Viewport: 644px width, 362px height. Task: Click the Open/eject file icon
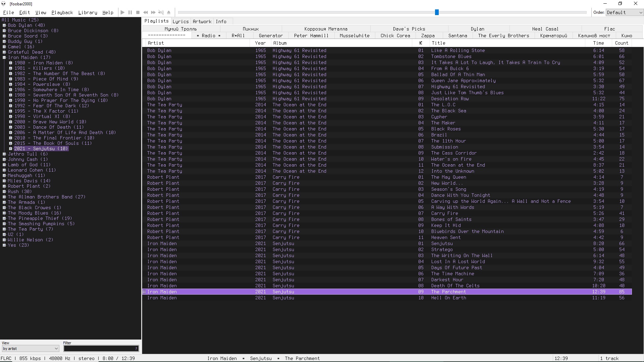169,12
